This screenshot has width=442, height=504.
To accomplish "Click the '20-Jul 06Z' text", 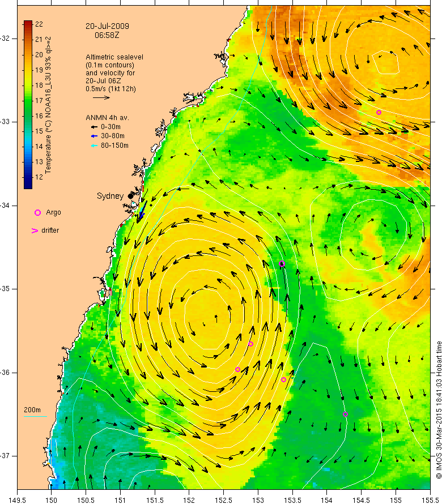I will pos(103,81).
